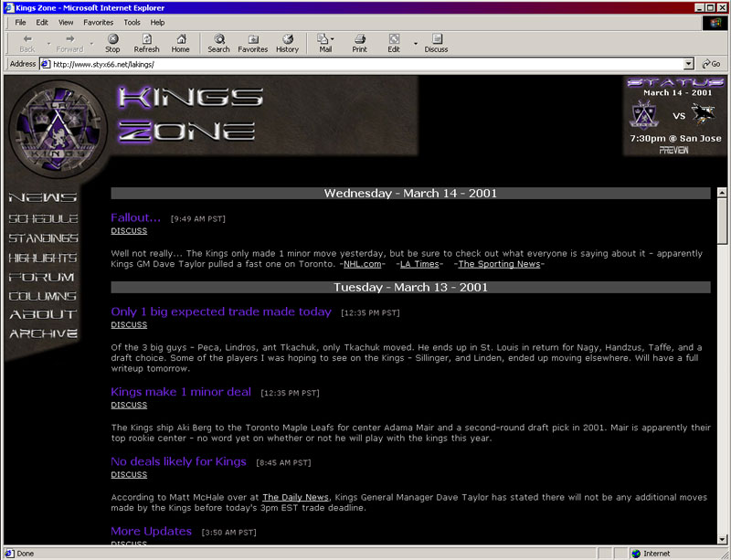The width and height of the screenshot is (731, 560).
Task: Open the Help menu
Action: tap(157, 22)
